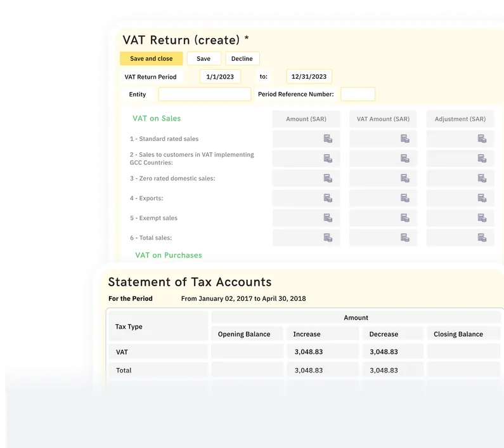The width and height of the screenshot is (504, 448).
Task: Click the Total row Increase value 3,048.83
Action: [x=309, y=371]
